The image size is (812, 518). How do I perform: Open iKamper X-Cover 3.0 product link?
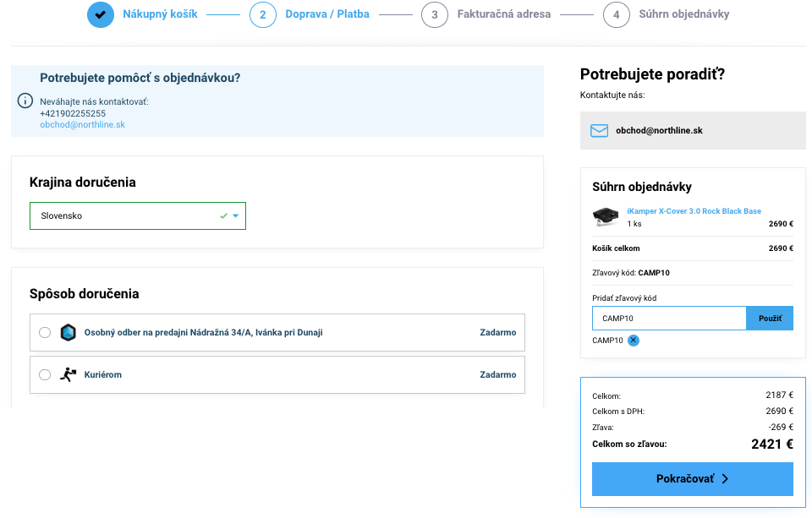click(694, 211)
